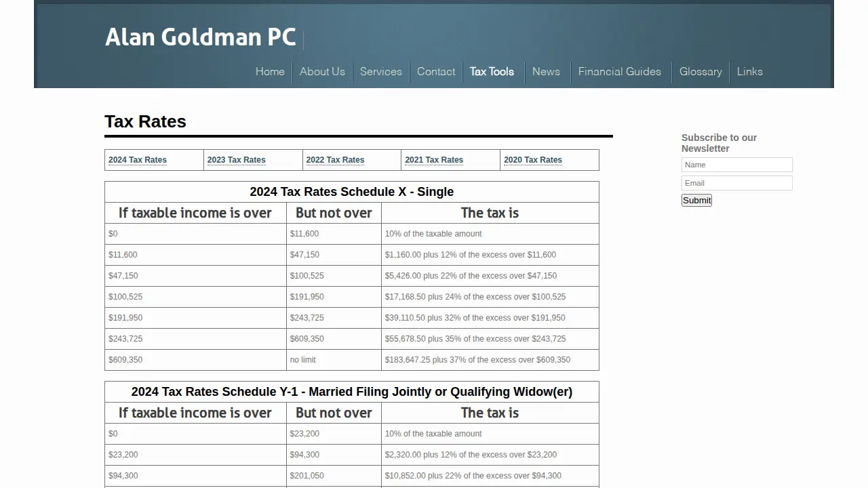Click '$17,168.50 plus 24%' tax cell
The image size is (868, 488).
490,297
